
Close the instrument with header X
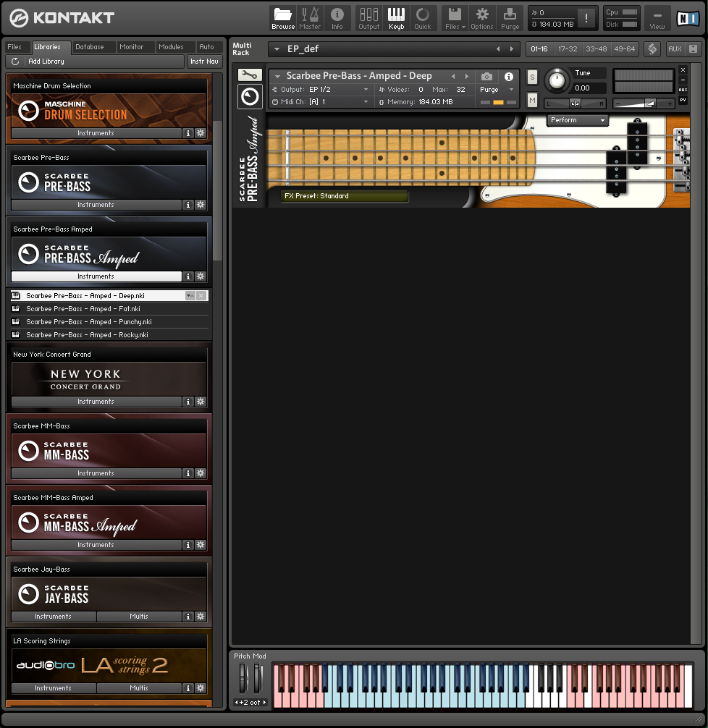(x=683, y=69)
